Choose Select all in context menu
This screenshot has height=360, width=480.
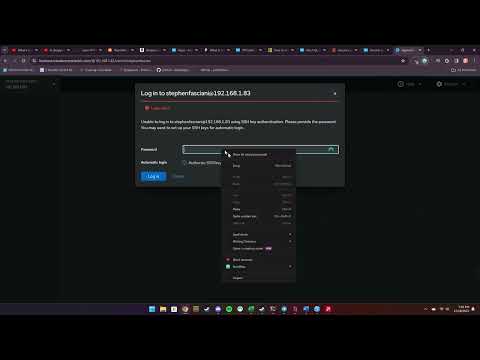click(259, 223)
